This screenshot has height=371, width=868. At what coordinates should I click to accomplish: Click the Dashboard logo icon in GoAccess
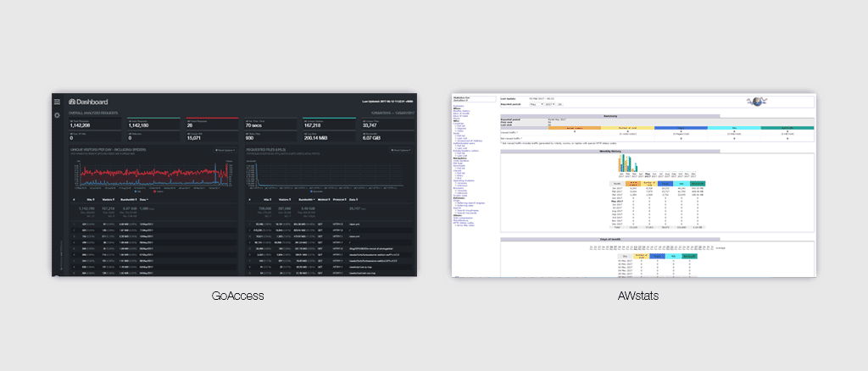[x=73, y=102]
